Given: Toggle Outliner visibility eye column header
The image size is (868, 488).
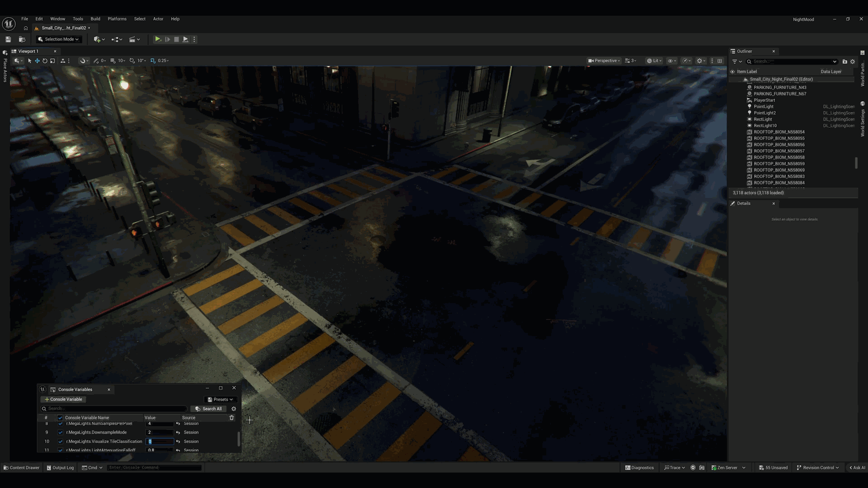Looking at the screenshot, I should pyautogui.click(x=732, y=72).
